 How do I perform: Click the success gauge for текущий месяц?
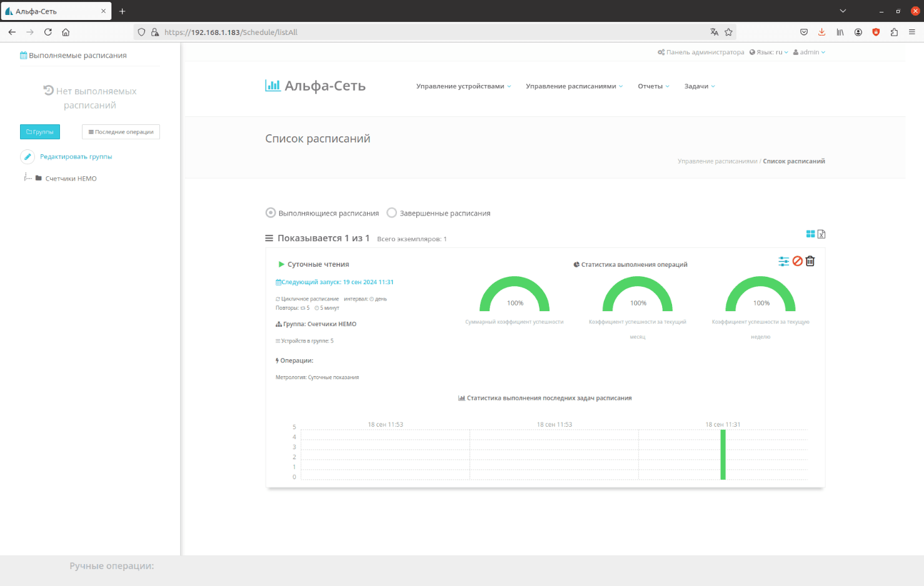coord(638,294)
